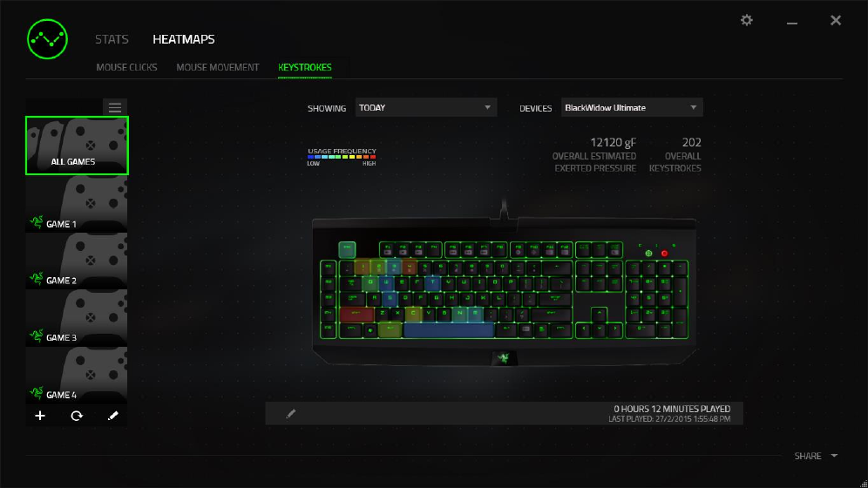Expand the Showing Today dropdown

425,107
